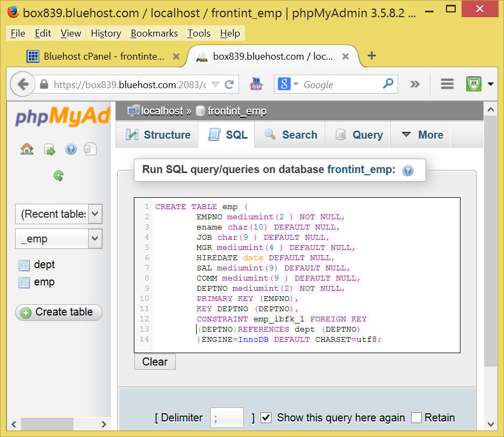504x437 pixels.
Task: Switch to the Search tab
Action: click(291, 135)
